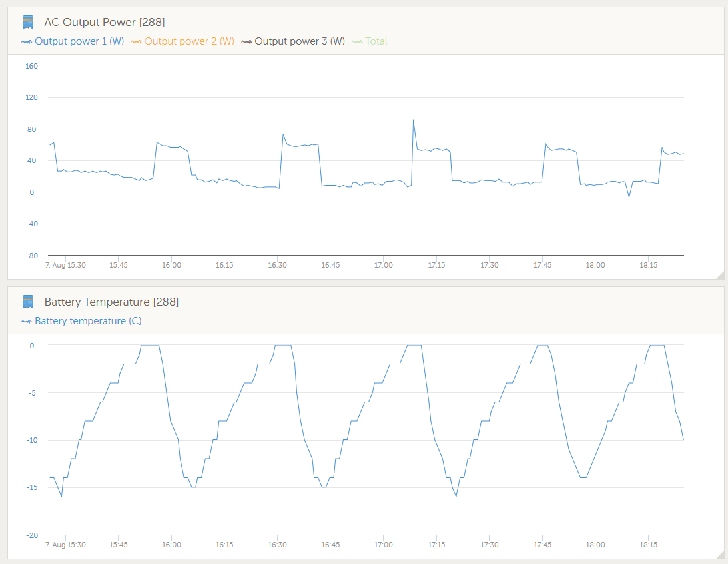Click the lowest temperature dip after 17:15

456,496
